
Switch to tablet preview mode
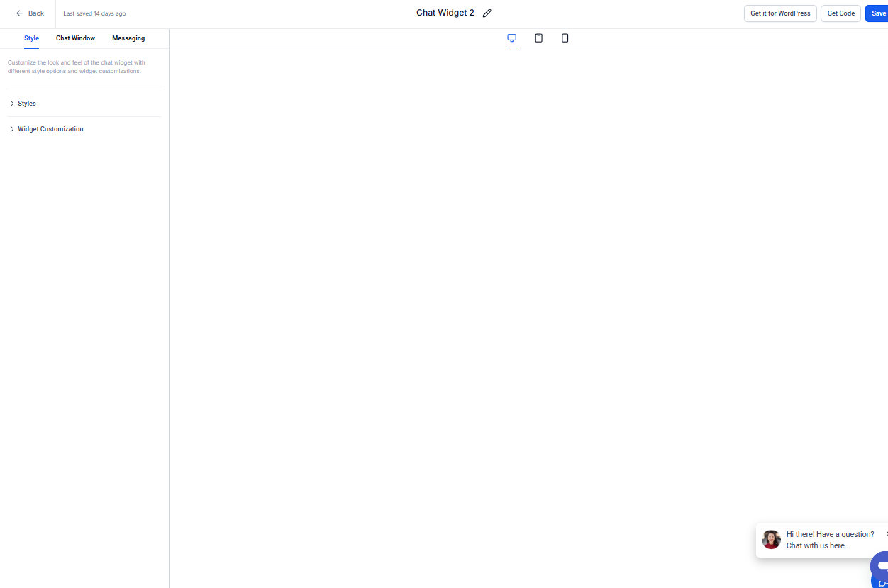[x=538, y=38]
